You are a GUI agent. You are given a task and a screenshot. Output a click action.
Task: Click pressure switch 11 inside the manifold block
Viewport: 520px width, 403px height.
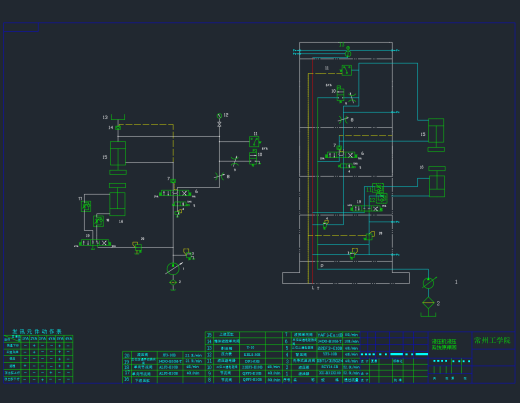pos(346,70)
